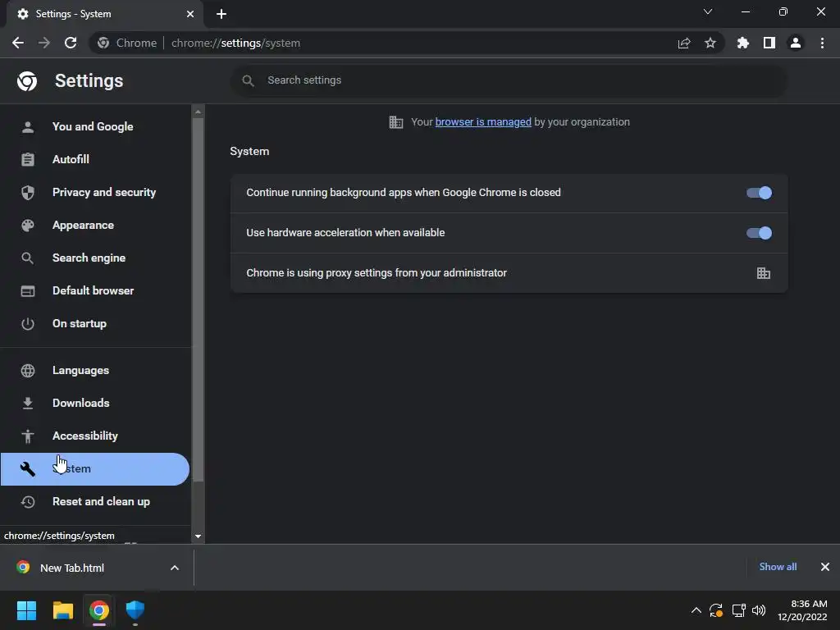
Task: Click the sidebar scrollbar down arrow
Action: [x=198, y=536]
